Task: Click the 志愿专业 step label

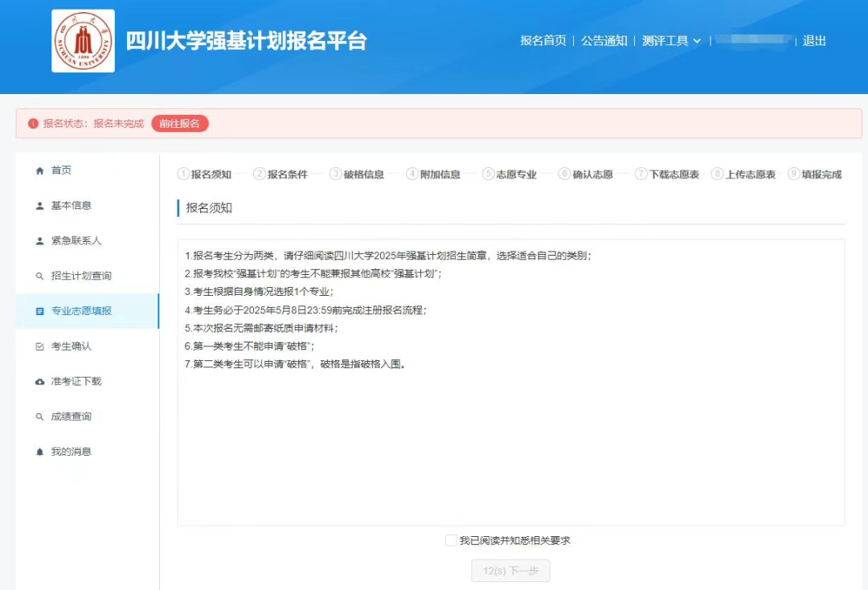Action: point(517,174)
